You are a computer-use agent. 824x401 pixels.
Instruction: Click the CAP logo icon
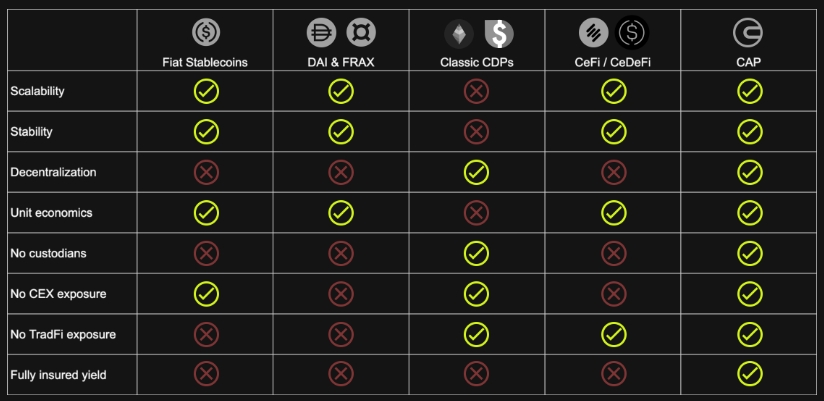tap(748, 32)
